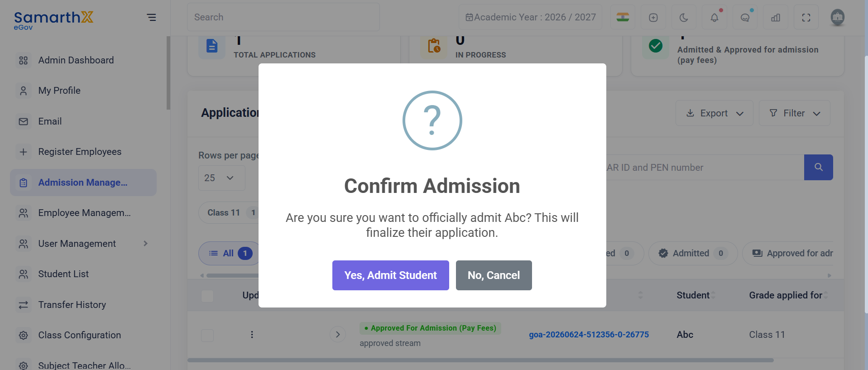Select the Admitted status tab
The width and height of the screenshot is (868, 370).
[x=693, y=253]
